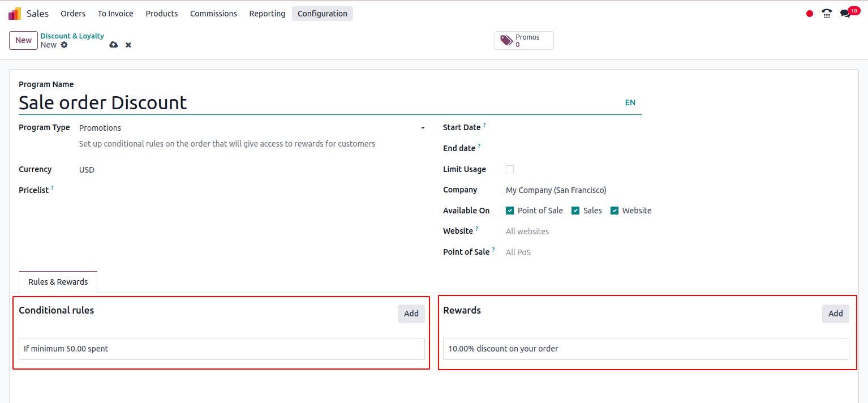
Task: Open the Commissions menu
Action: click(213, 14)
